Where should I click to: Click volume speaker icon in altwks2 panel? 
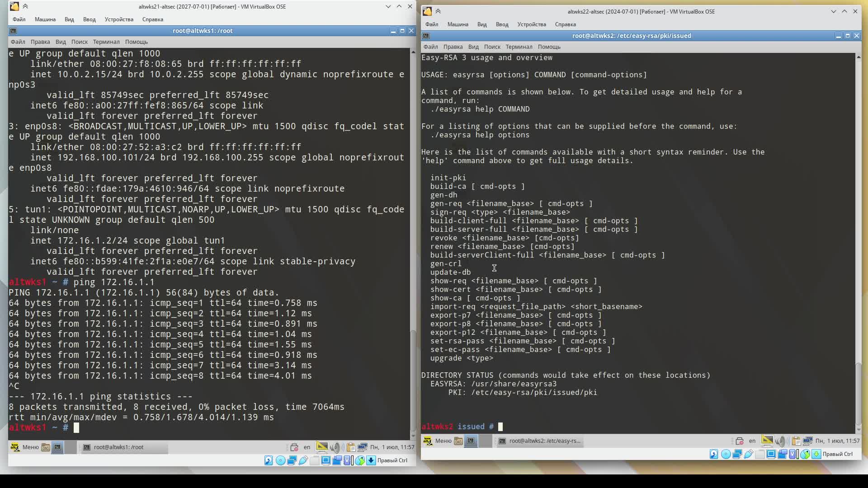click(x=782, y=441)
